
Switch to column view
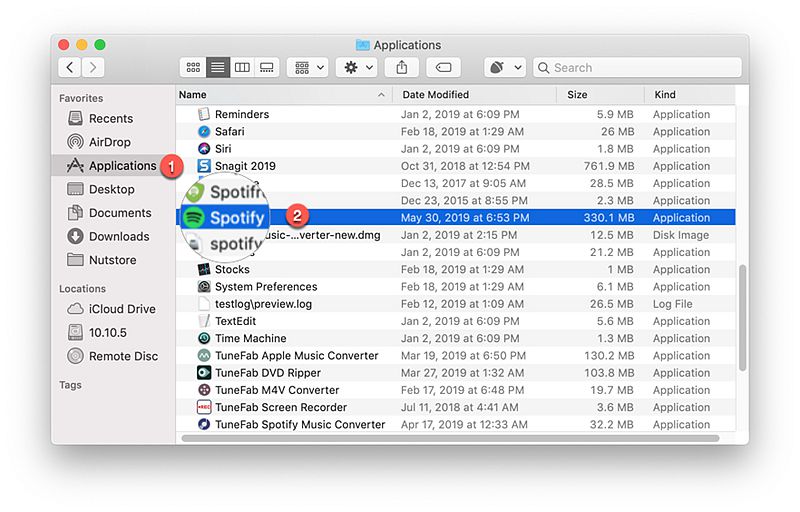click(x=242, y=67)
